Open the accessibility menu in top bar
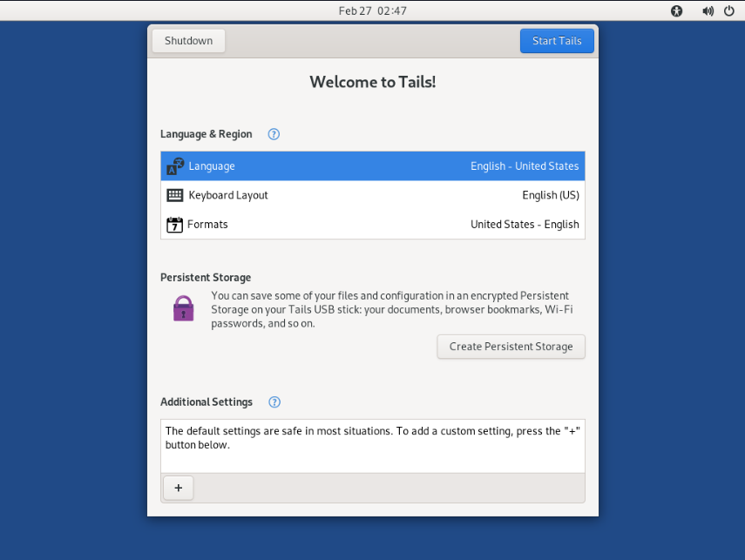Image resolution: width=745 pixels, height=560 pixels. coord(677,11)
